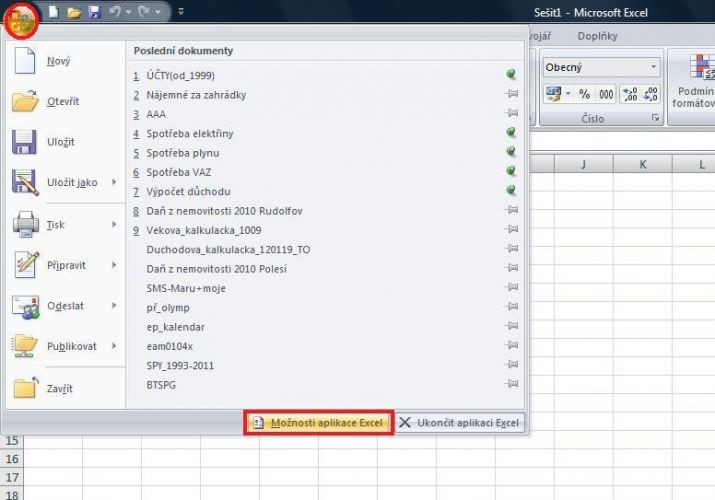This screenshot has width=715, height=500.
Task: Unpin Výpočet důchodu from recent list
Action: click(511, 190)
